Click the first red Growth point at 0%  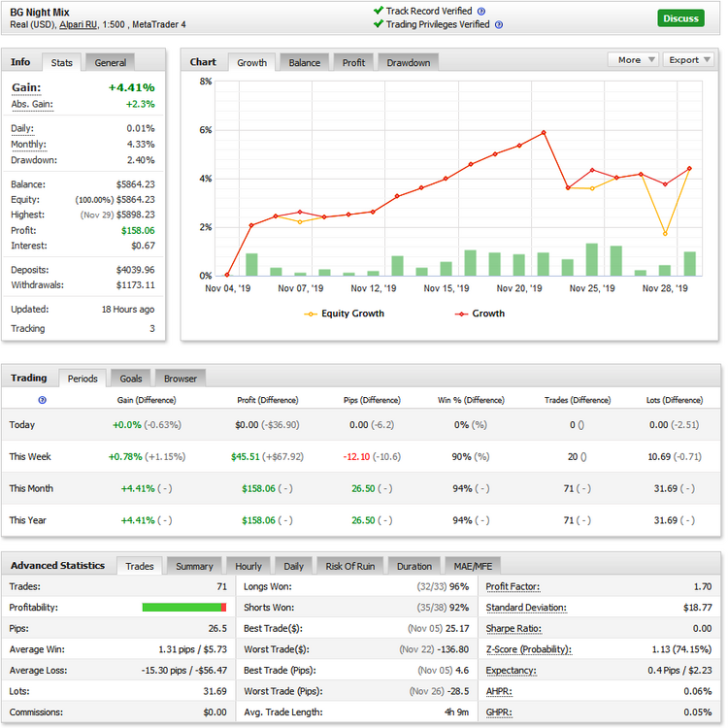pos(227,276)
